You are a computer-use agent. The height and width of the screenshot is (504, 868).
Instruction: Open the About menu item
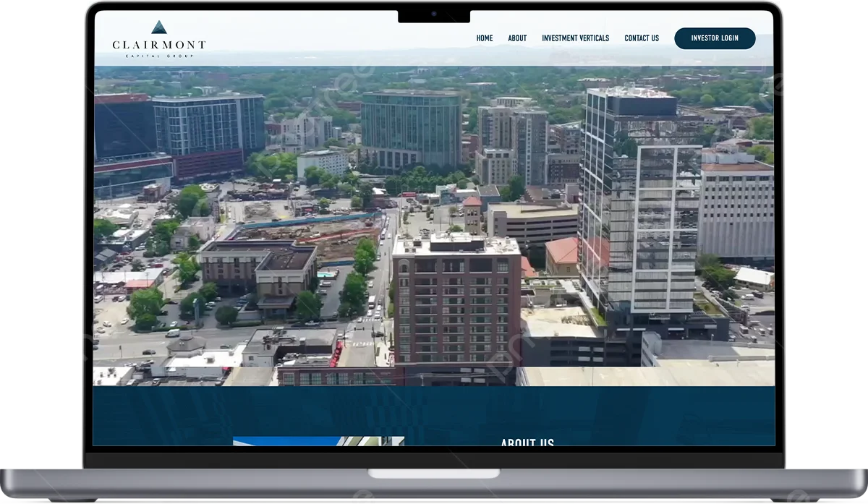tap(517, 38)
